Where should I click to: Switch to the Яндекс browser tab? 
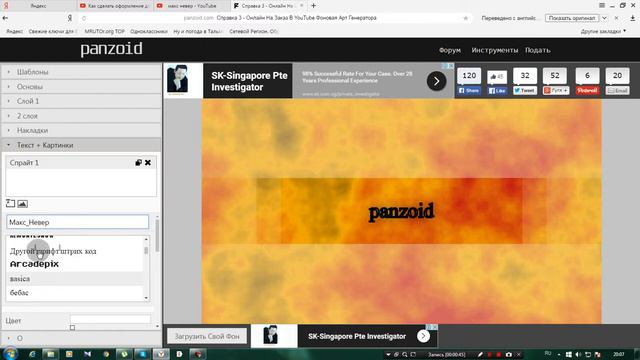[38, 6]
